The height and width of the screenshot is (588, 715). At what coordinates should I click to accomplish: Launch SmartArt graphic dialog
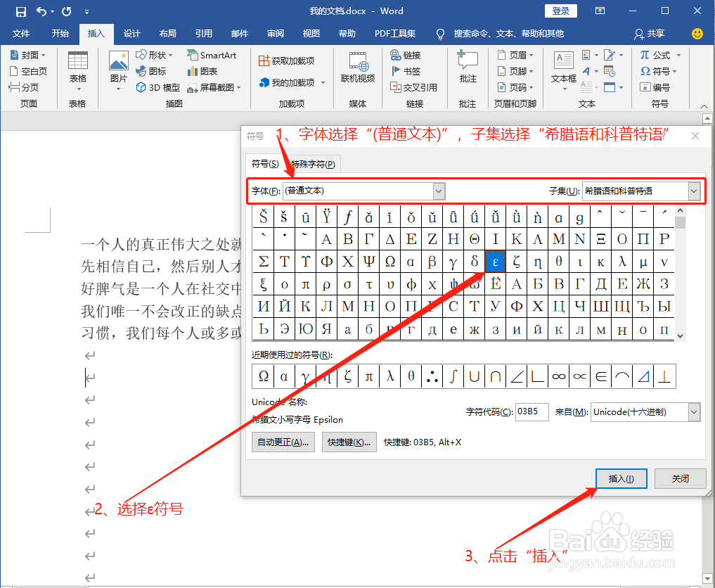point(212,55)
